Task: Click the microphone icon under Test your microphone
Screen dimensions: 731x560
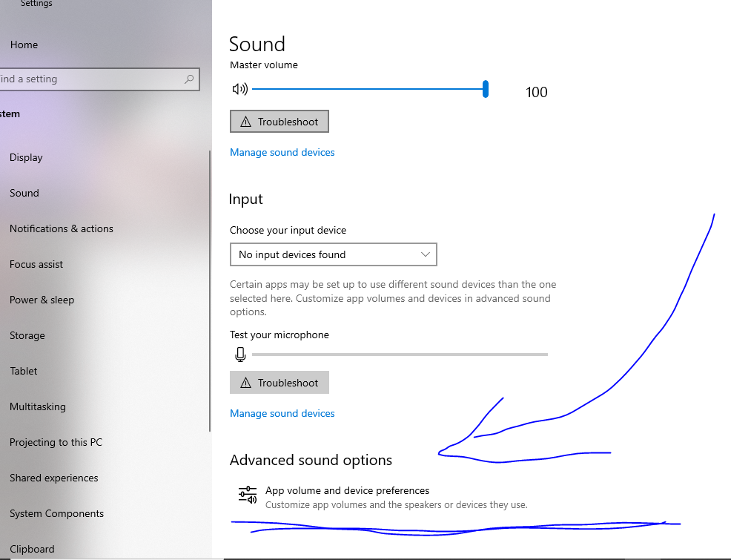Action: [x=240, y=355]
